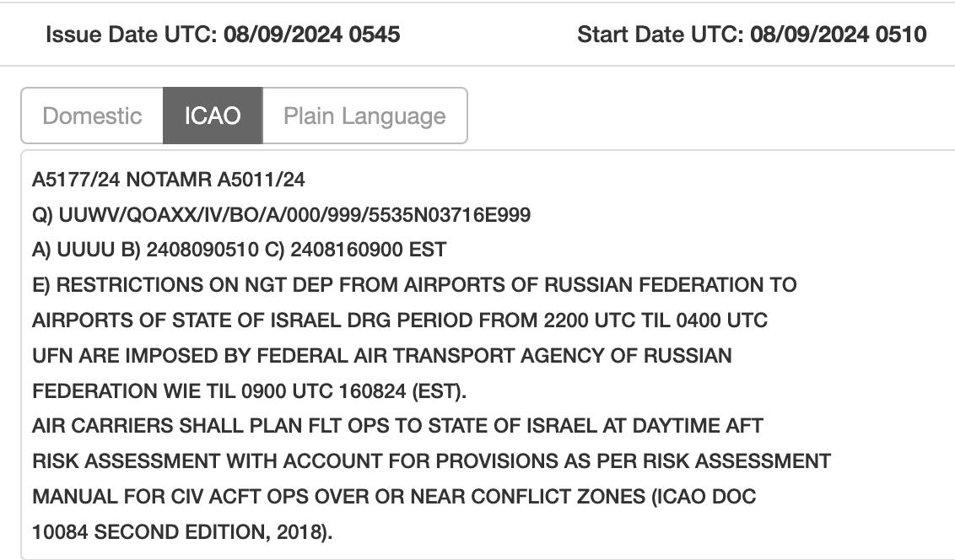
Task: Click the issue date value 08/09/2024 0545
Action: pyautogui.click(x=311, y=35)
